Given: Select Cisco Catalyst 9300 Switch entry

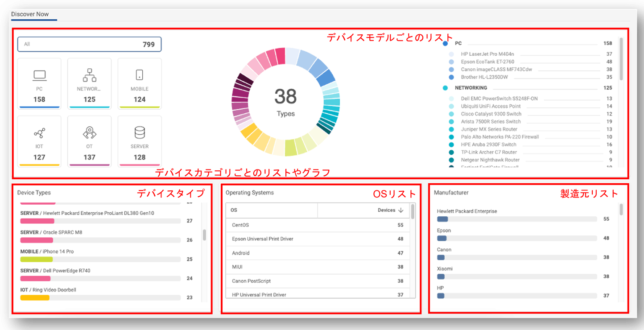Looking at the screenshot, I should [530, 114].
